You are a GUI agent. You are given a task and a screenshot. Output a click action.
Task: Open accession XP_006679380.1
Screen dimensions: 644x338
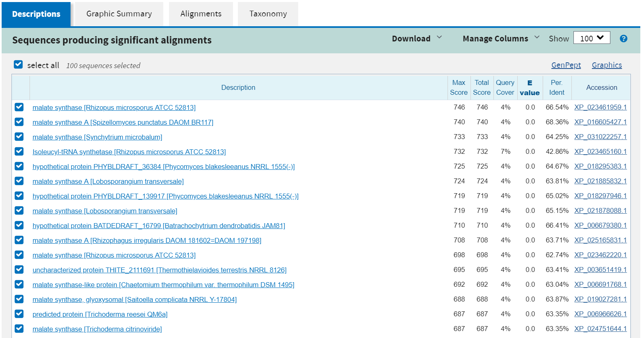pos(601,225)
